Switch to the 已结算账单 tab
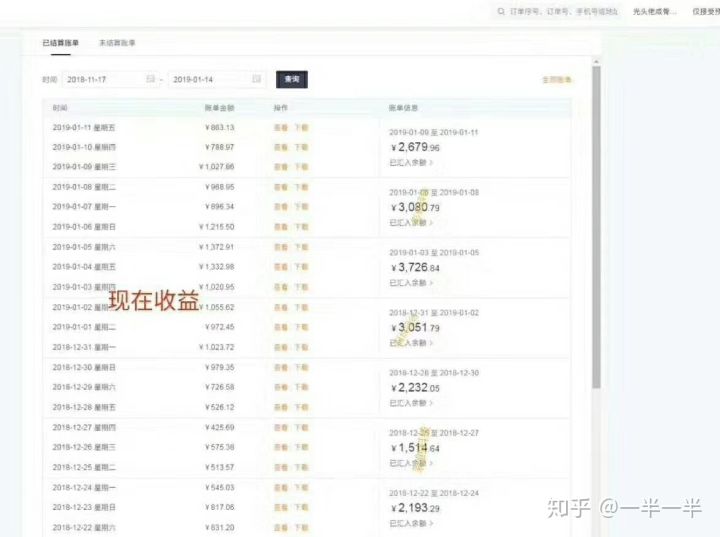720x537 pixels. (61, 43)
